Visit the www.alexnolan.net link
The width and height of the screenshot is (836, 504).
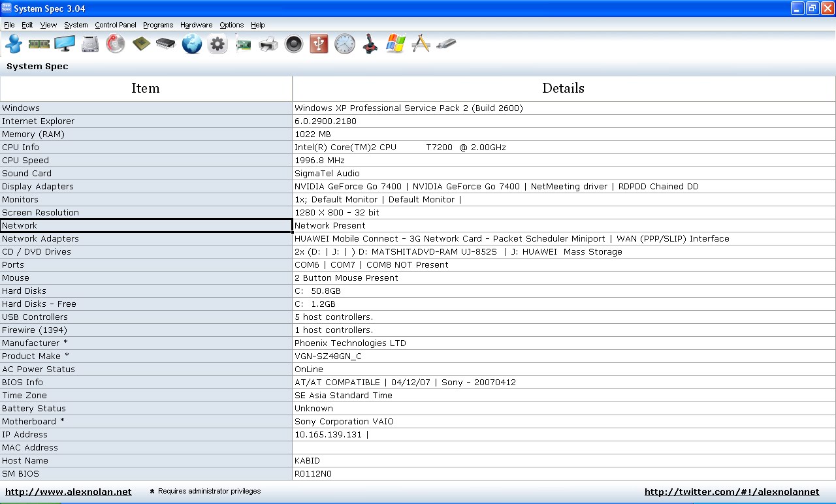pos(69,492)
